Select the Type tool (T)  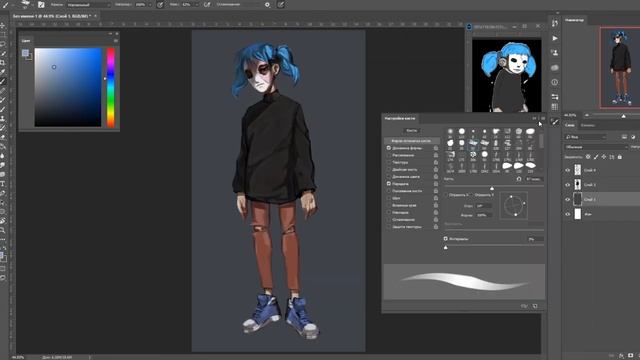(3, 184)
